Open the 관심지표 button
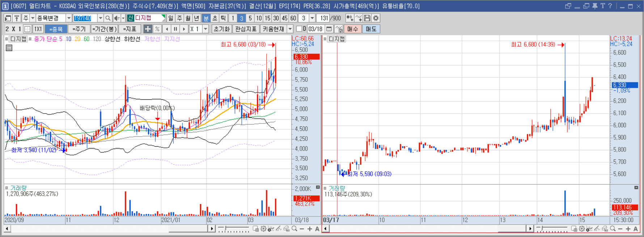Viewport: 644px width, 237px height. coord(246,29)
